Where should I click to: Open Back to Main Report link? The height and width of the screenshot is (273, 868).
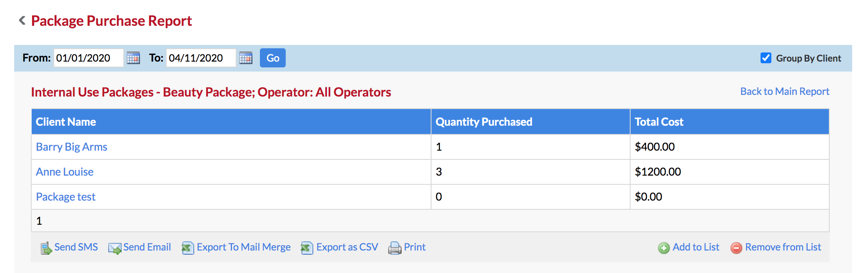785,92
